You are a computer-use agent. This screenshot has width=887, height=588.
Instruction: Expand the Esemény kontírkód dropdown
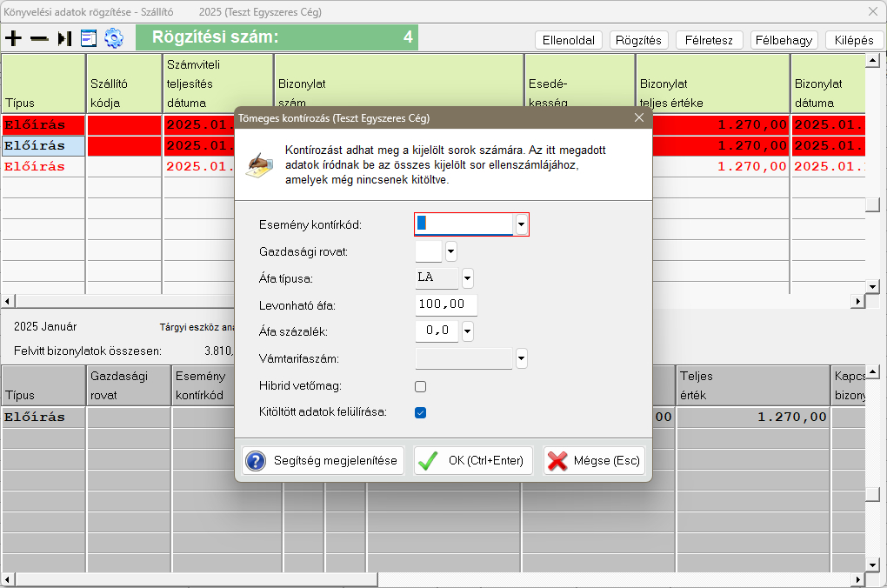click(521, 224)
